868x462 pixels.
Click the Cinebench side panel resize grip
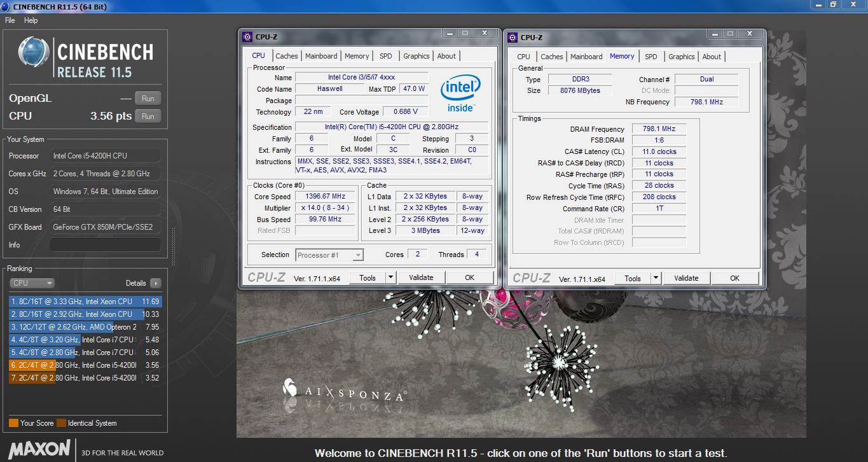click(172, 246)
